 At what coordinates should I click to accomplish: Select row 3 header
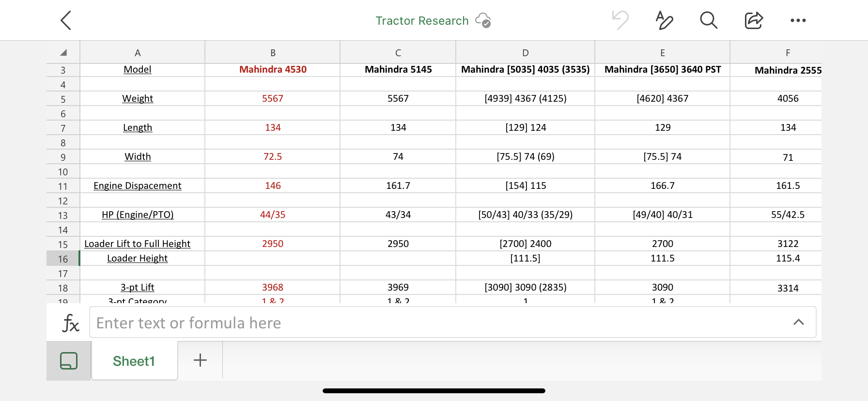[63, 70]
